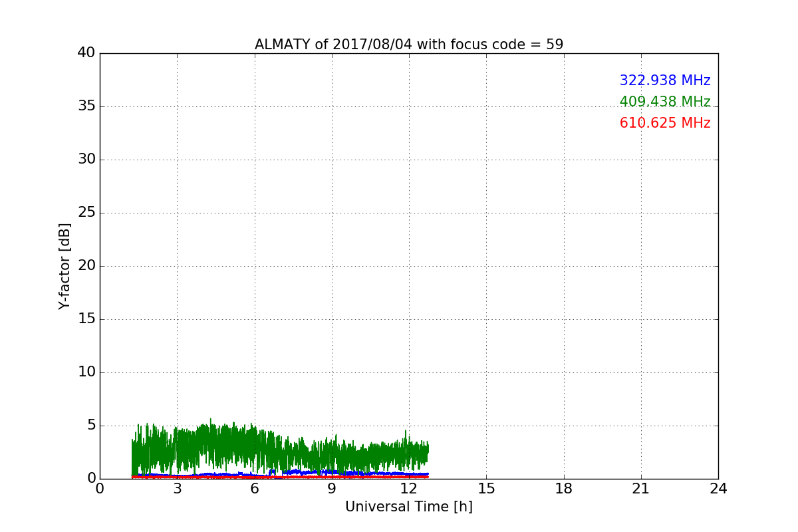Viewport: 798px width, 532px height.
Task: Click the Universal Time [h] axis label
Action: [x=409, y=507]
